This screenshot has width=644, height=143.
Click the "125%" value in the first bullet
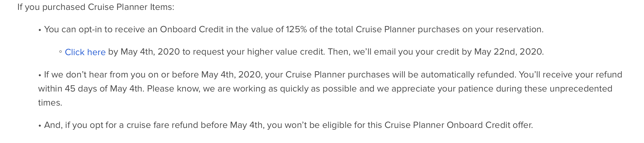coord(296,29)
